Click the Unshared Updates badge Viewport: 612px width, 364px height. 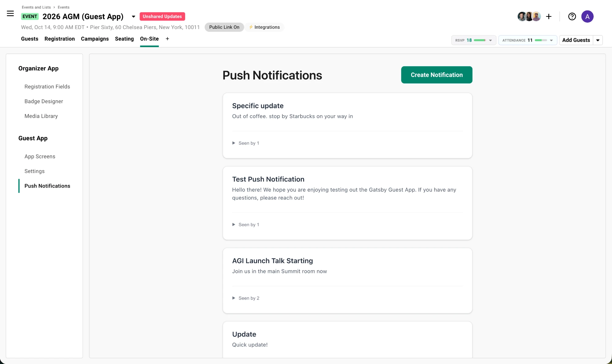point(162,17)
